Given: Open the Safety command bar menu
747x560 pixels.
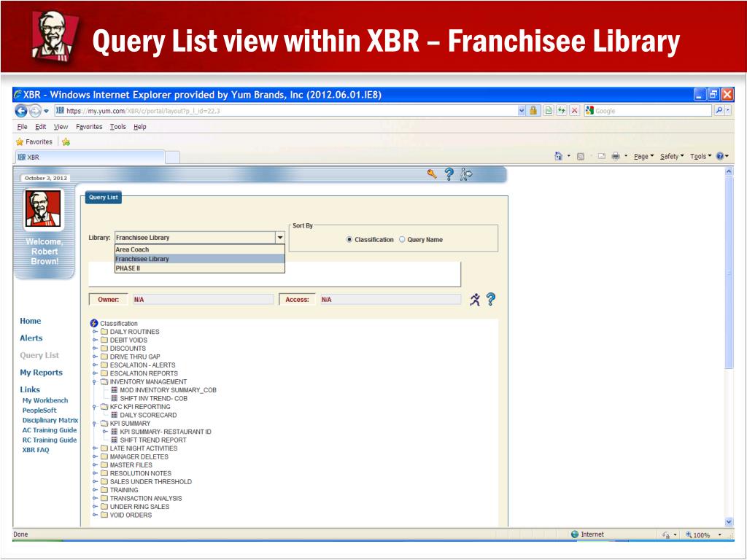Looking at the screenshot, I should point(672,156).
